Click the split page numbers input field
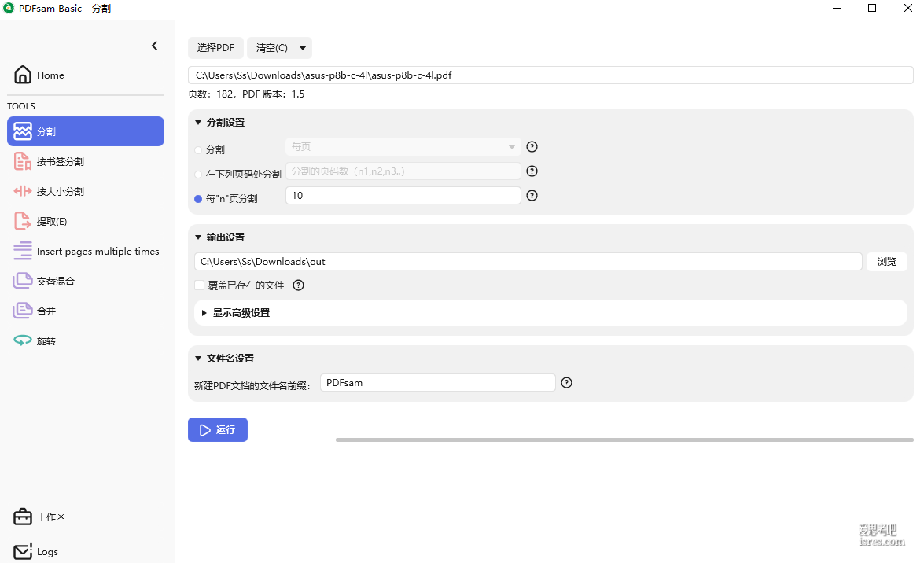 tap(403, 171)
